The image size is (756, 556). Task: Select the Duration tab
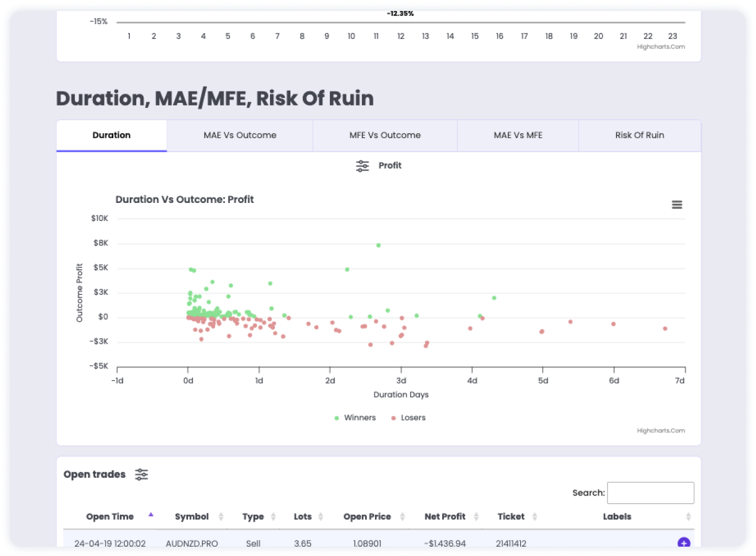[x=111, y=135]
